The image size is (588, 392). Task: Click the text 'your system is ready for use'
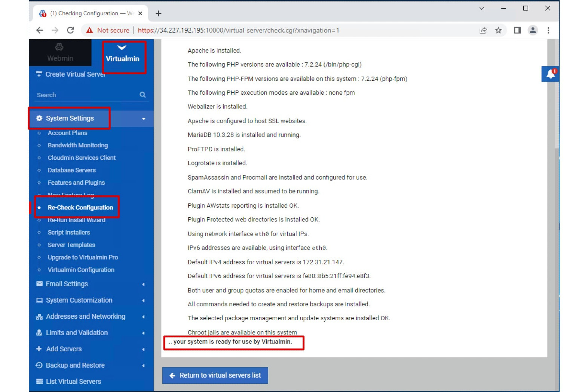(x=213, y=342)
